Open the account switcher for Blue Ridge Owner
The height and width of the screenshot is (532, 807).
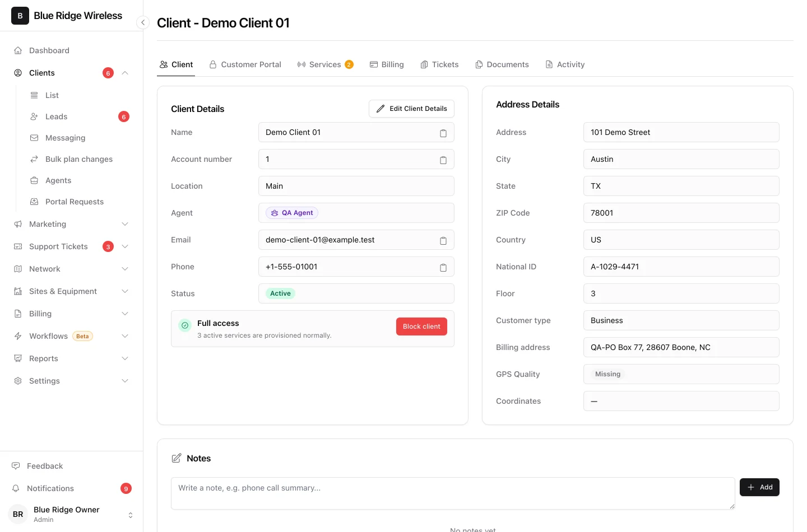131,515
